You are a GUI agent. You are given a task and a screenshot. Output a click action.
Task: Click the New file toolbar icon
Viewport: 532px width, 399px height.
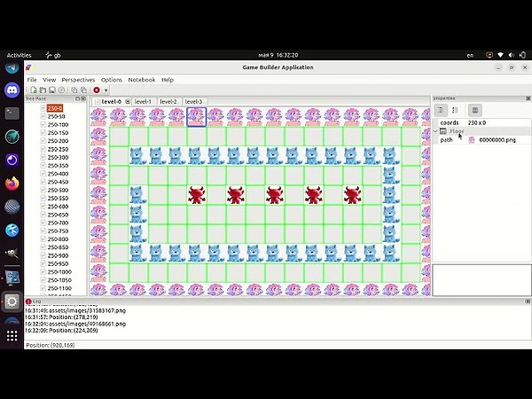pos(34,90)
